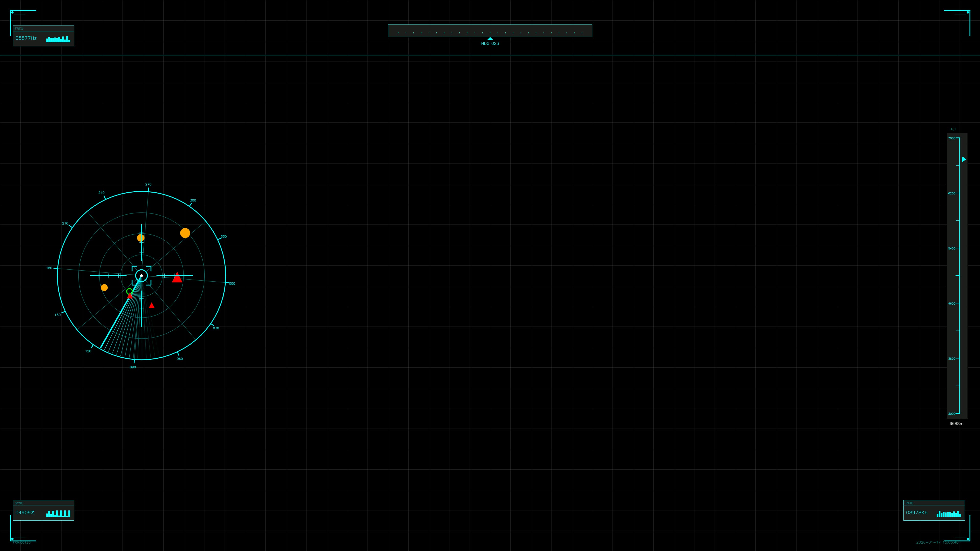Select the altitude marker arrow on the ALT gauge
The image size is (980, 551).
[x=964, y=159]
